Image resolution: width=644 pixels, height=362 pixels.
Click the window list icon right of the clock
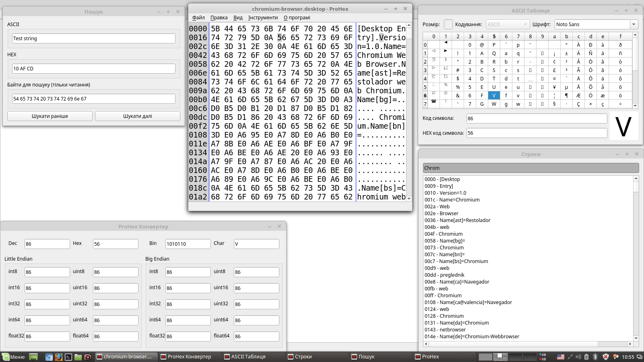639,357
